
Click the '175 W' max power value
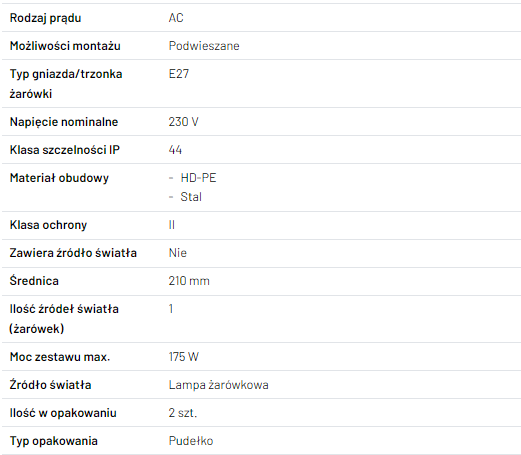point(184,357)
